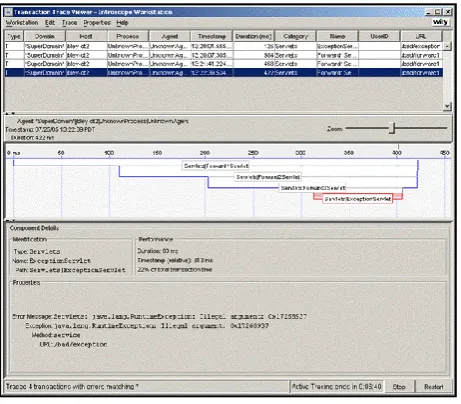461x404 pixels.
Task: Sort by the Host column header
Action: click(86, 36)
